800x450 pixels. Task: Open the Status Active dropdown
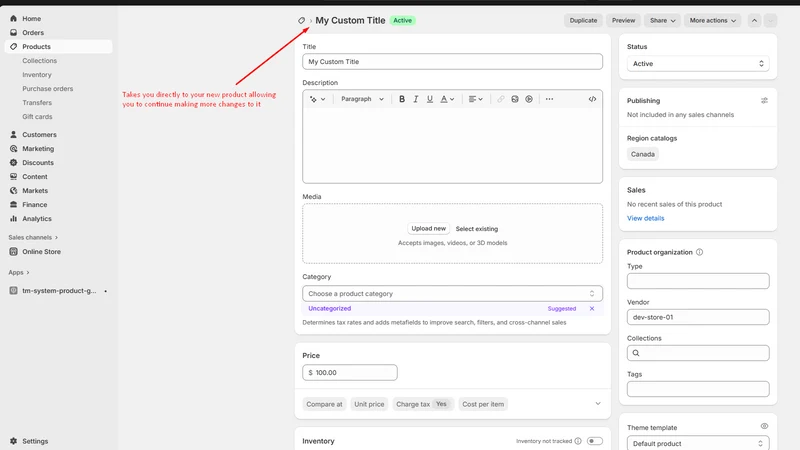(698, 64)
